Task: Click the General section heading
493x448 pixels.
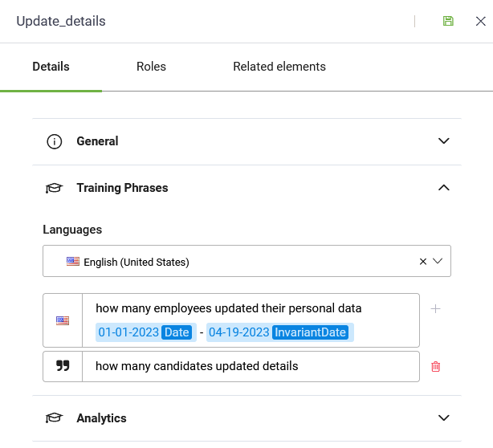Action: 97,141
